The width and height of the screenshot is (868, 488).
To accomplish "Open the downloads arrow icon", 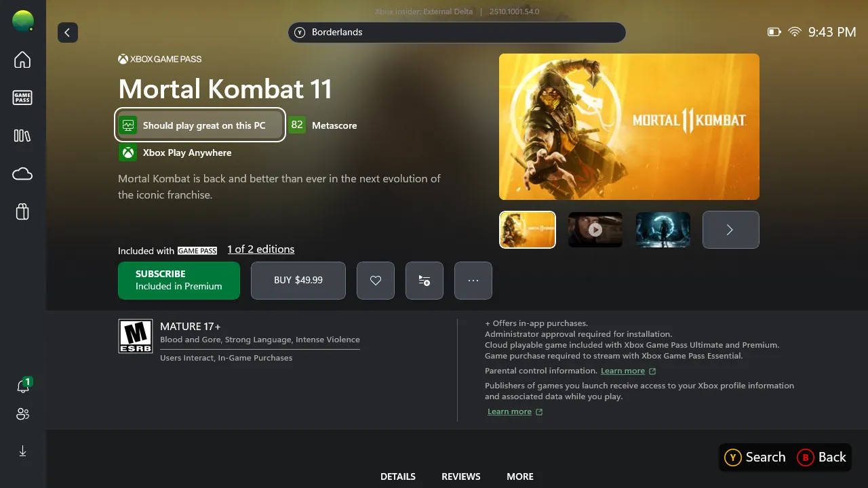I will (22, 451).
